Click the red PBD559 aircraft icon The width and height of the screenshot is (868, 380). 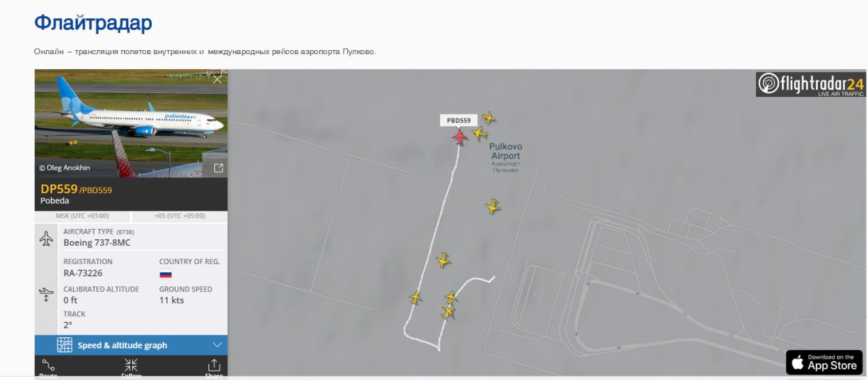(x=460, y=138)
